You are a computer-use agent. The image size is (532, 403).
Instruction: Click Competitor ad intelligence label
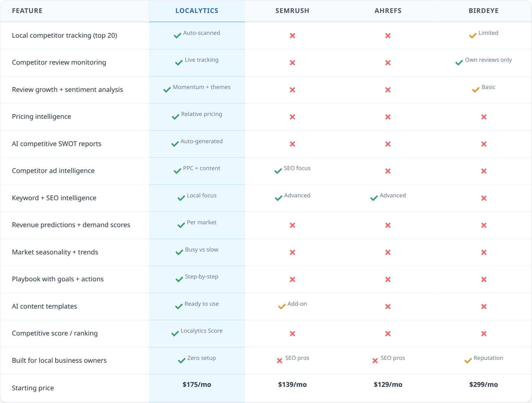coord(53,171)
